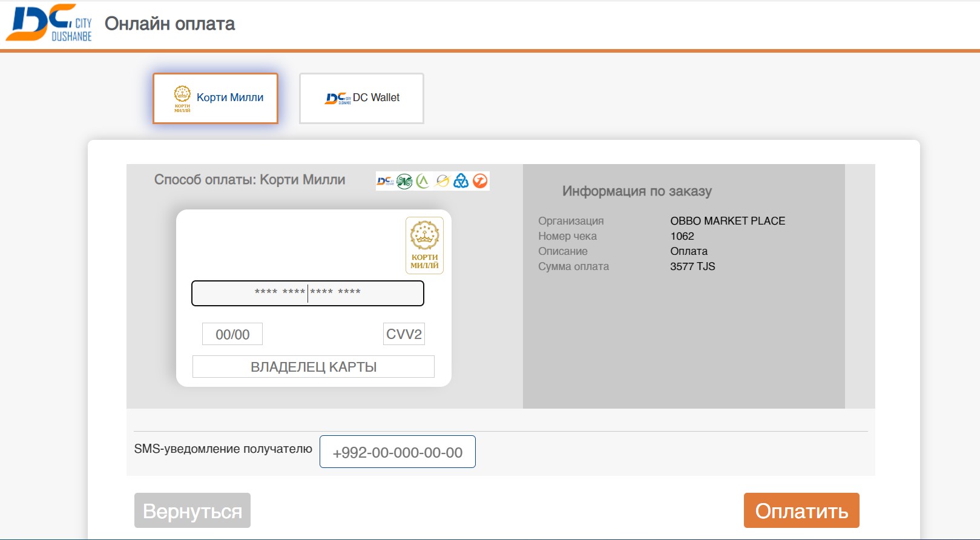Screen dimensions: 980x540
Task: Click the yellow-gray circle slash bank logo
Action: (x=442, y=181)
